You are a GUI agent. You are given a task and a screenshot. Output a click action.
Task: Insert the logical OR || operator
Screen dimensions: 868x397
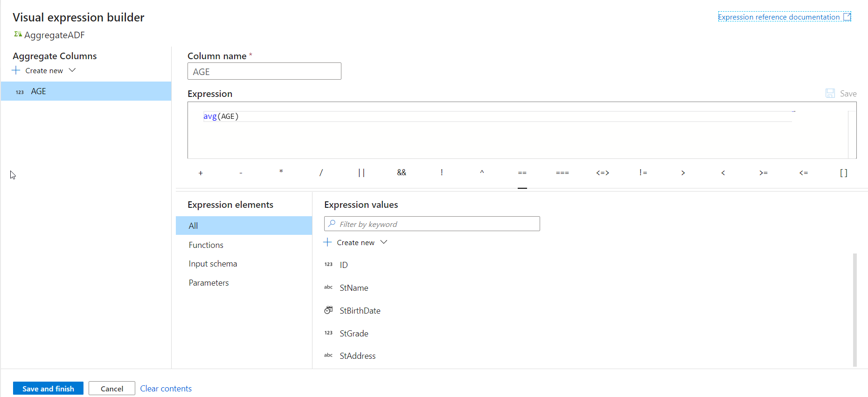coord(361,172)
